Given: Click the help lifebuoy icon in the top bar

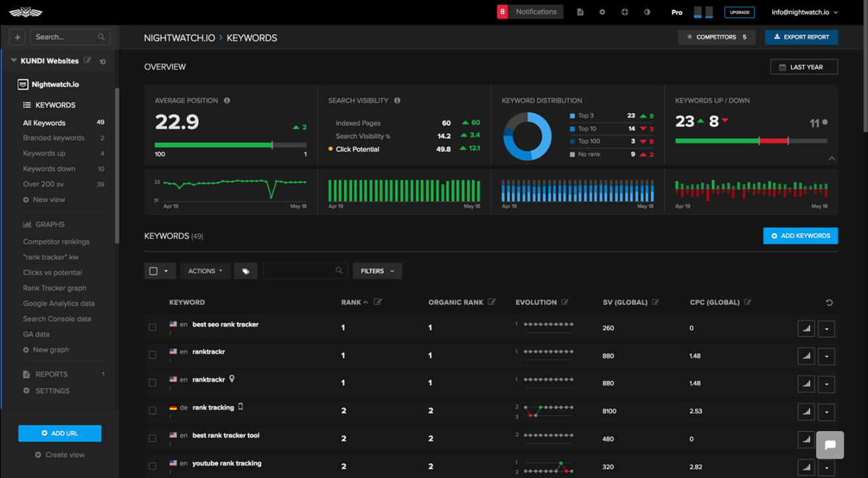Looking at the screenshot, I should tap(624, 11).
